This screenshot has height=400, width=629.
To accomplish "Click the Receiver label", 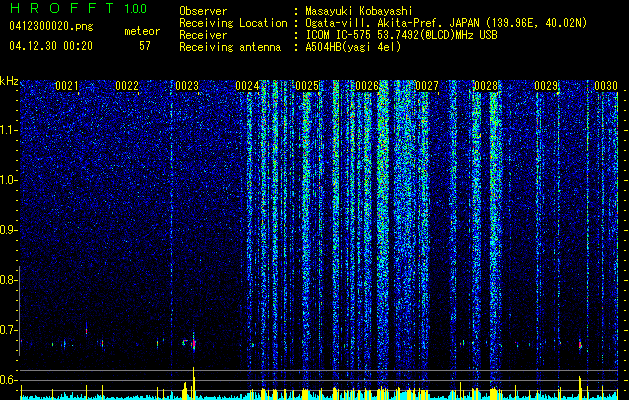I will (203, 35).
